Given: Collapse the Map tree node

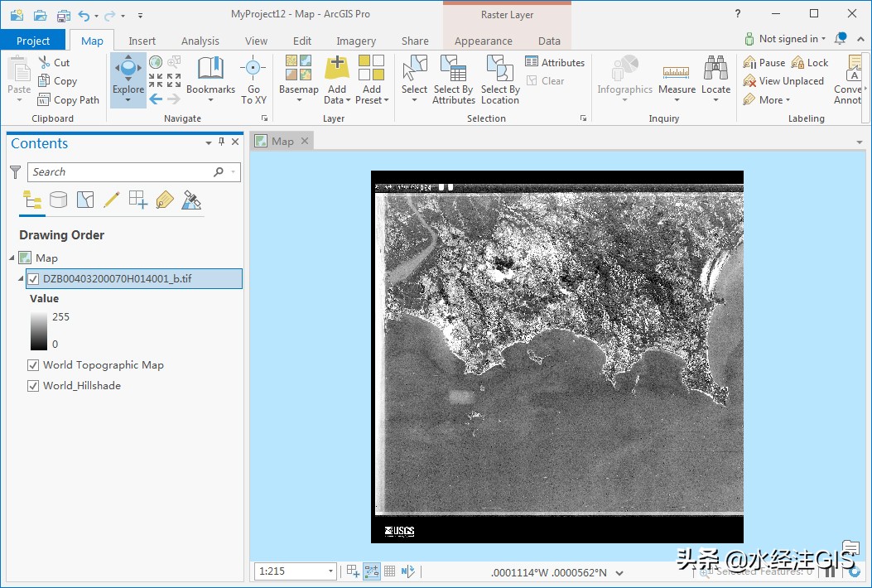Looking at the screenshot, I should tap(12, 258).
